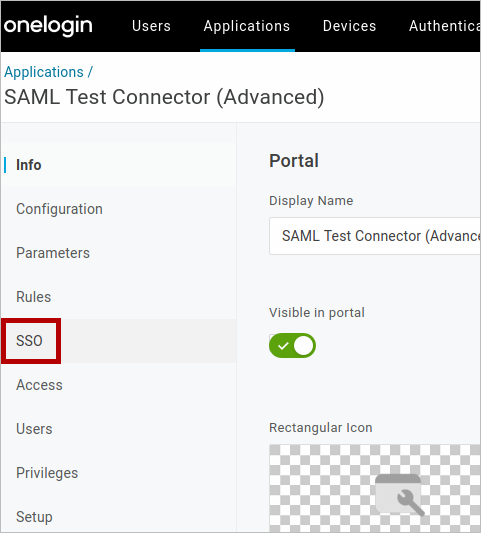Select the Info sidebar tab
The image size is (481, 533).
(29, 165)
